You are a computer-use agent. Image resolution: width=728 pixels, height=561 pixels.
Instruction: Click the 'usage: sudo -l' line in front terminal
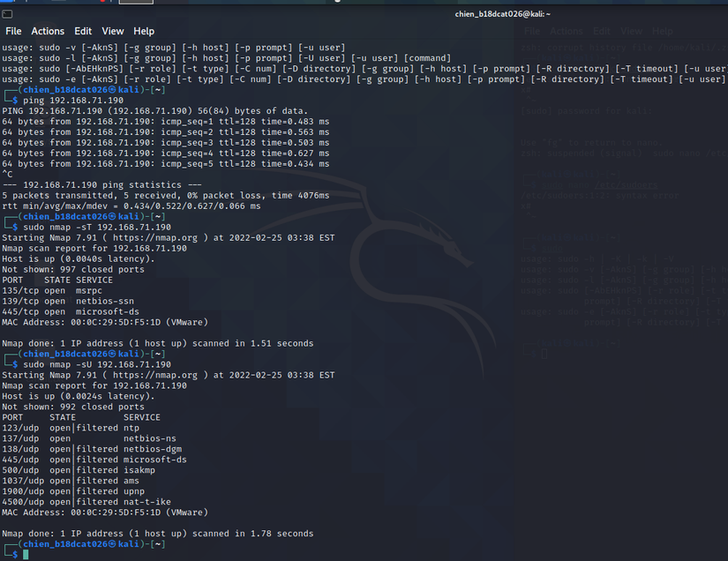(x=227, y=58)
